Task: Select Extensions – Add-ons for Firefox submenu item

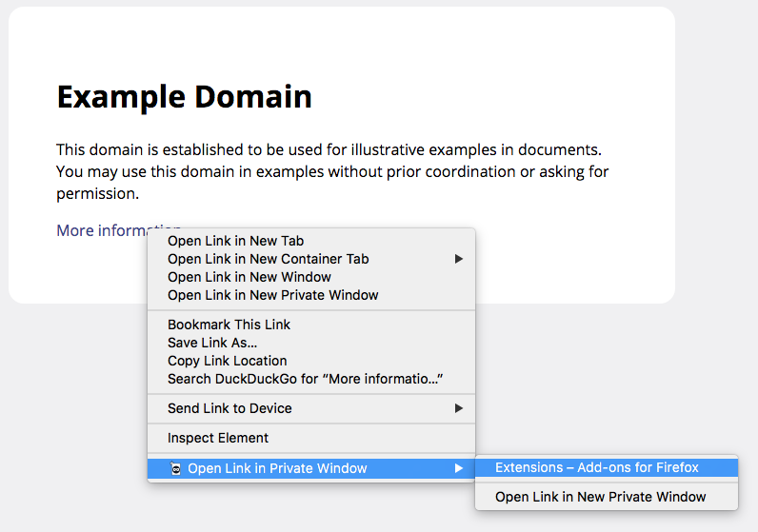Action: pyautogui.click(x=596, y=467)
